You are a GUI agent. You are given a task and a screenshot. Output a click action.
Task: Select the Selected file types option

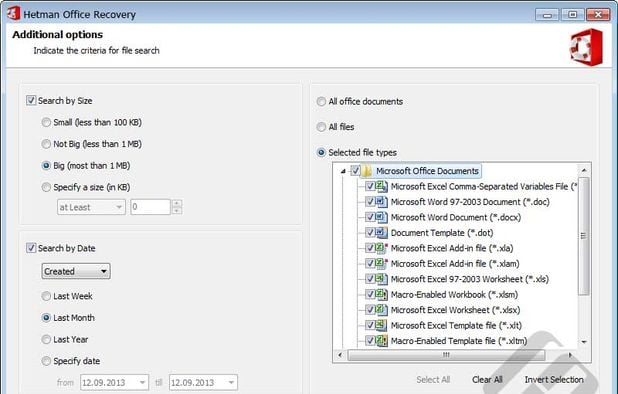[321, 152]
